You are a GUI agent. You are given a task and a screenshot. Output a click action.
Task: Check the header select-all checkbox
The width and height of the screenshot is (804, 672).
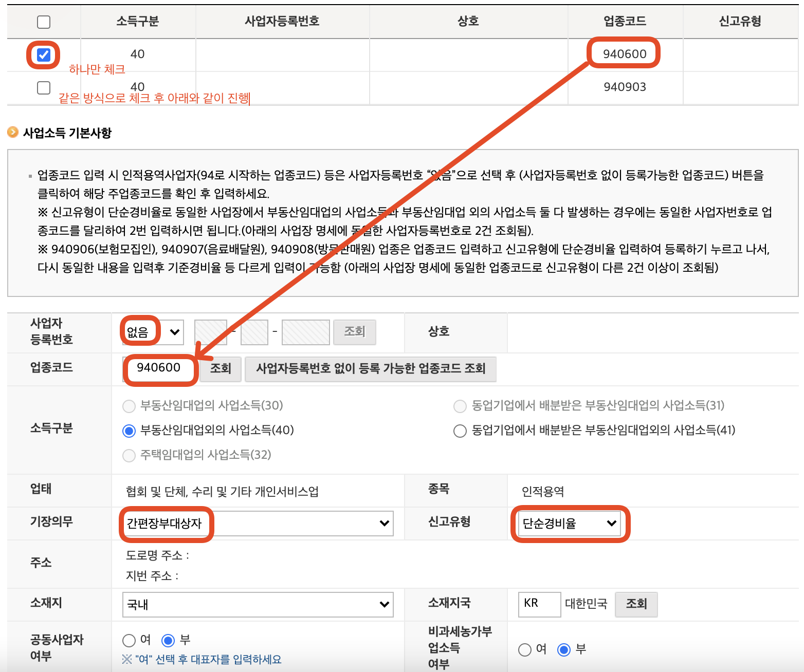(43, 22)
